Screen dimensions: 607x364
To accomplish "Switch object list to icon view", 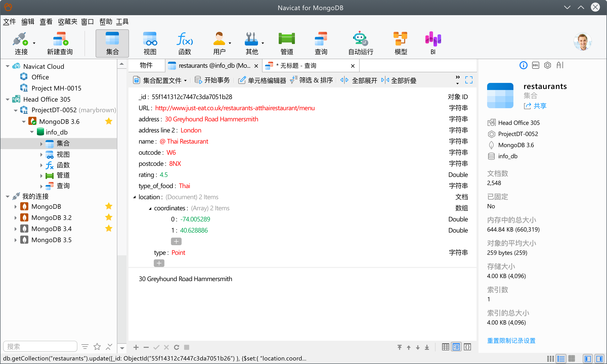I will (550, 359).
